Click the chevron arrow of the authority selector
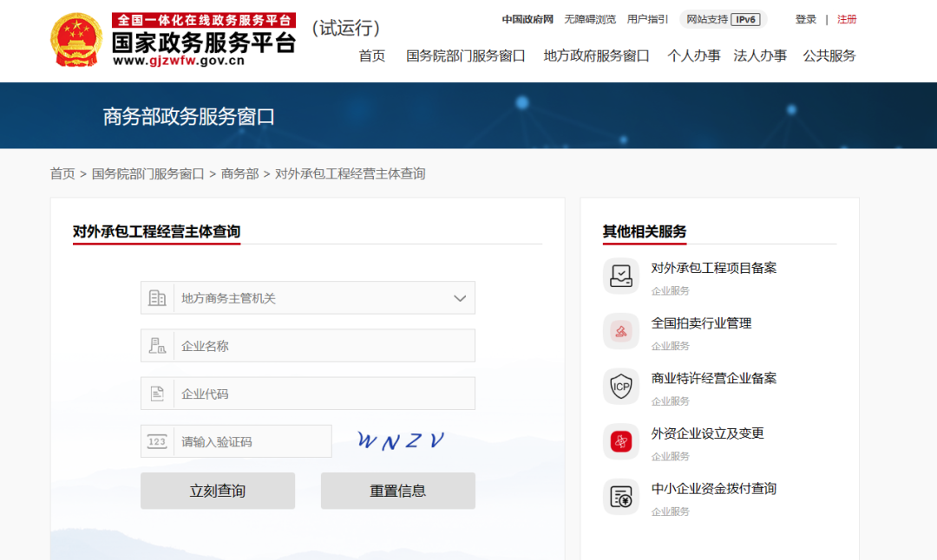This screenshot has width=937, height=560. click(460, 298)
